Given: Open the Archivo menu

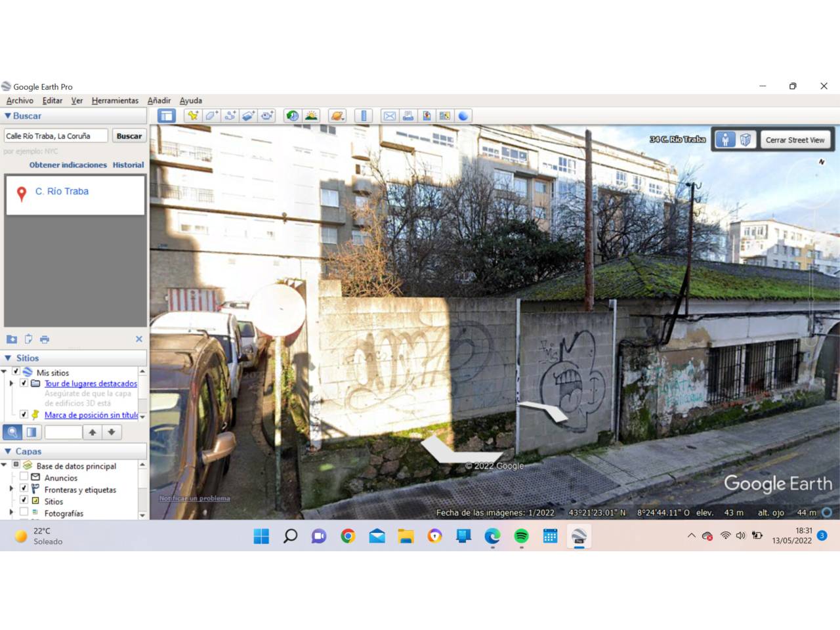Looking at the screenshot, I should [20, 100].
